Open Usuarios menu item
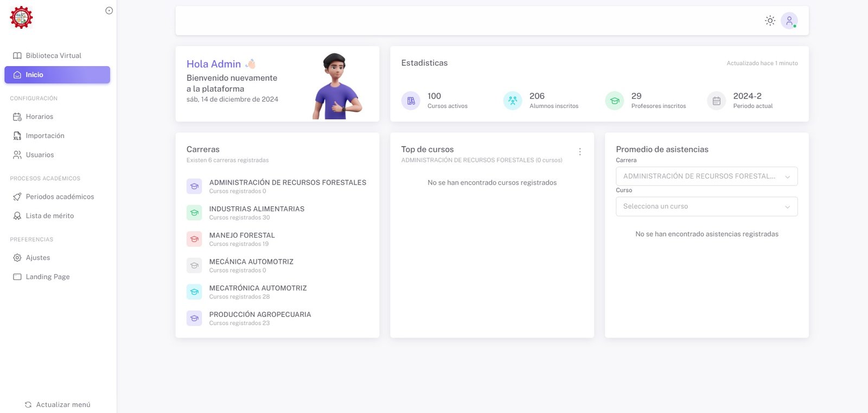The width and height of the screenshot is (868, 413). tap(58, 155)
